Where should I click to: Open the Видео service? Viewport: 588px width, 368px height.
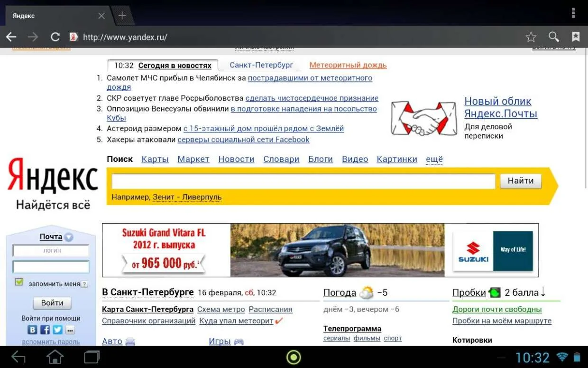pos(355,159)
